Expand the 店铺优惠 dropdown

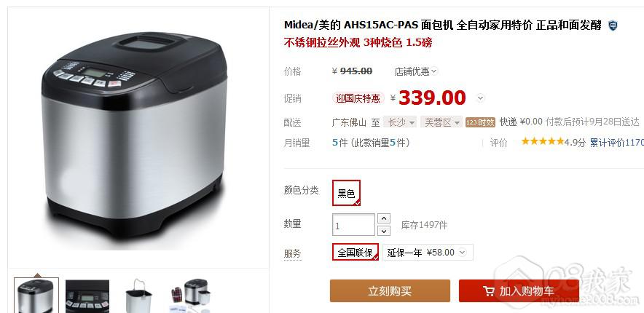coord(416,71)
